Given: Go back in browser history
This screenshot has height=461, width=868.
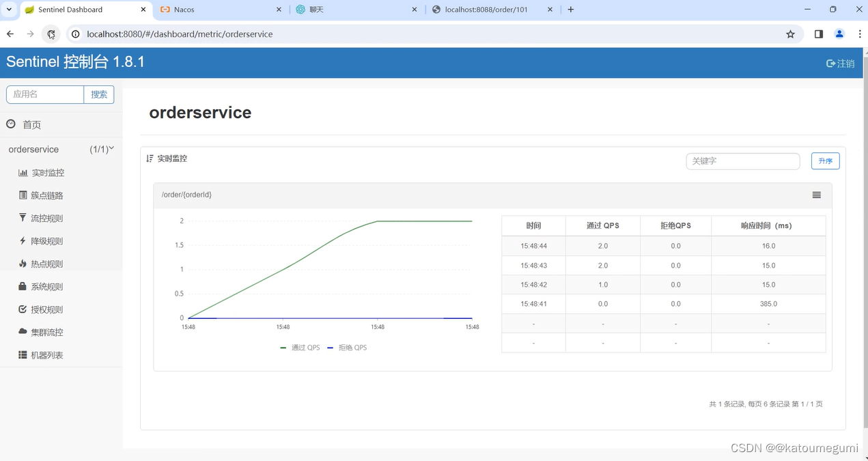Looking at the screenshot, I should (10, 34).
